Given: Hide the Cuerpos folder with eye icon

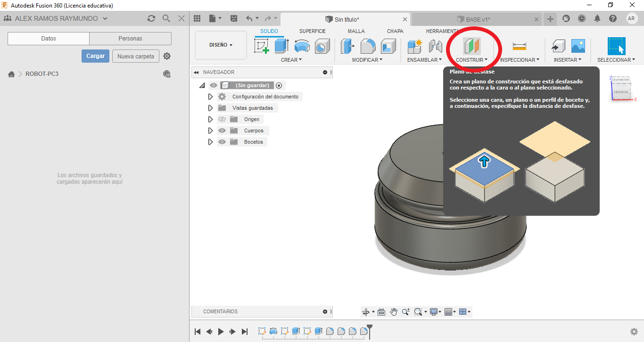Looking at the screenshot, I should (x=222, y=130).
